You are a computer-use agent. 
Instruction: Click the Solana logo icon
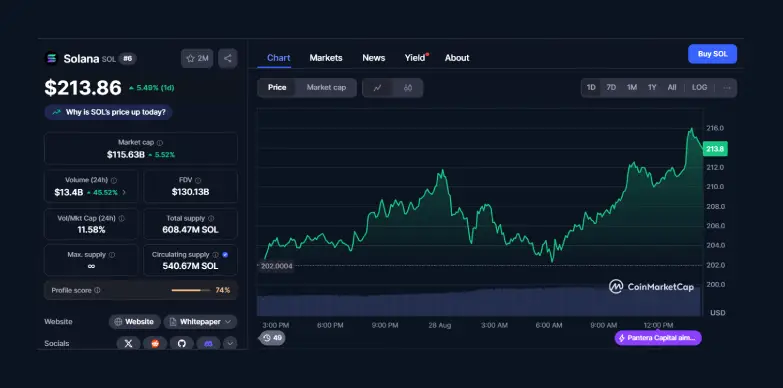click(x=51, y=58)
